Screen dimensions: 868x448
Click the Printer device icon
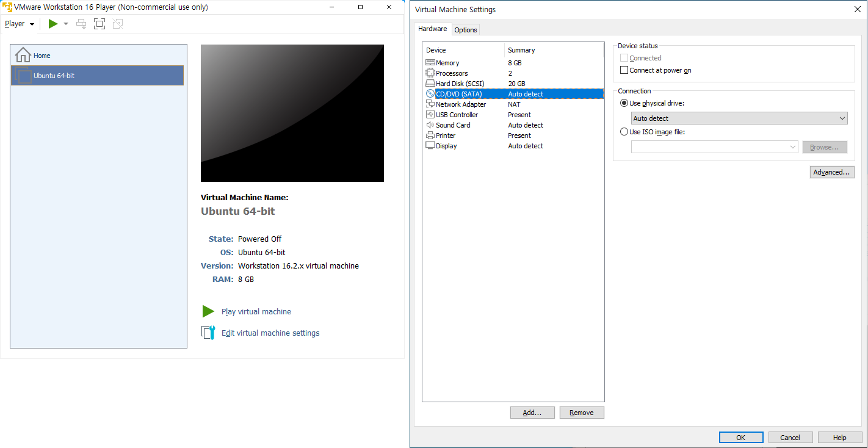pyautogui.click(x=430, y=135)
